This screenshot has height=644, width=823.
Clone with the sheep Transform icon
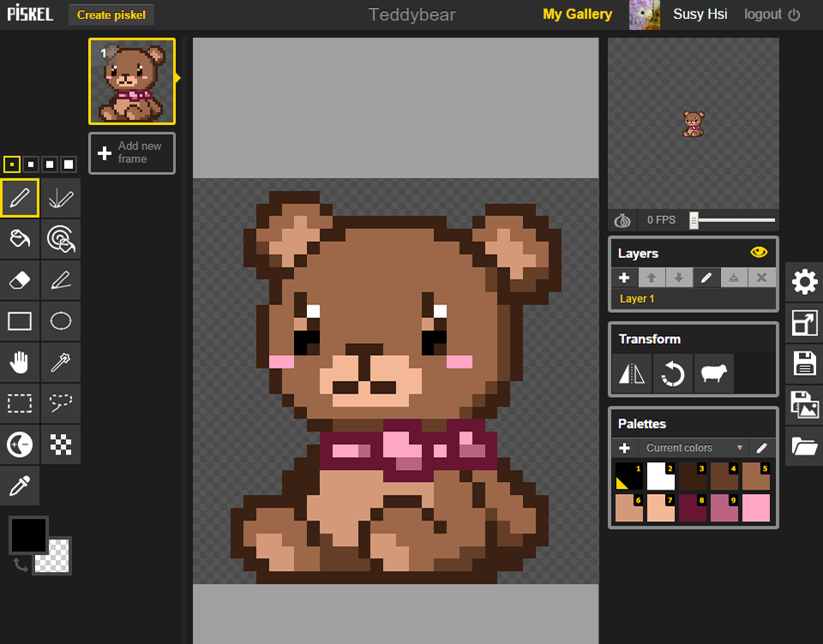pyautogui.click(x=714, y=374)
